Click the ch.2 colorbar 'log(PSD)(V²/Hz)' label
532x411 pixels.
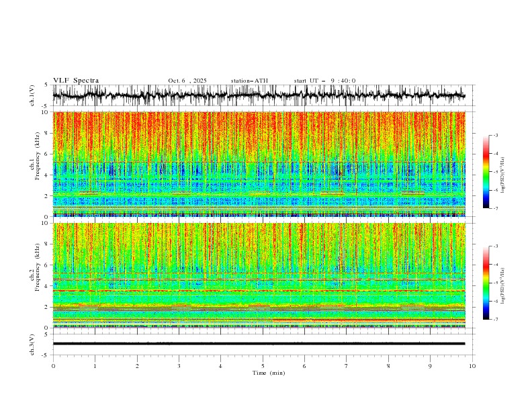click(x=502, y=286)
